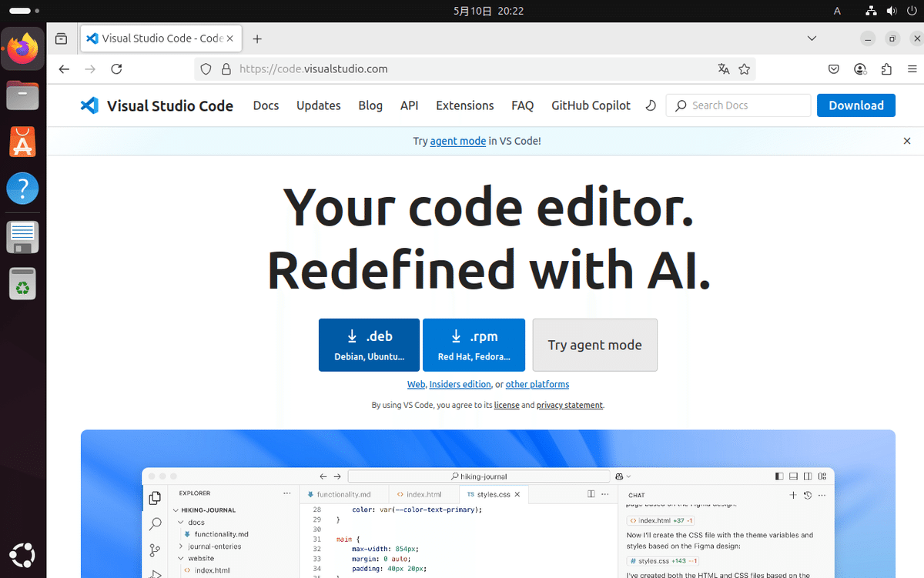Switch to the index.html editor tab
The image size is (924, 578).
click(424, 494)
